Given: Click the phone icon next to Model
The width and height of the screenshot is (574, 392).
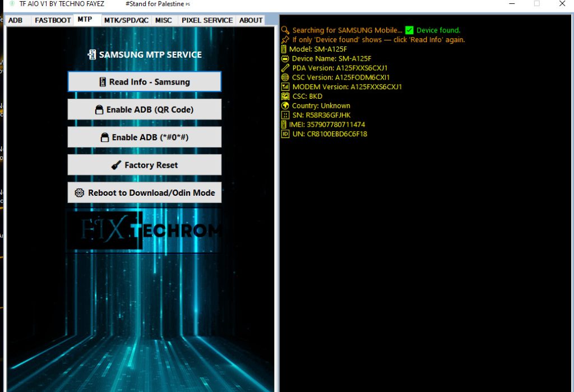Looking at the screenshot, I should point(284,49).
